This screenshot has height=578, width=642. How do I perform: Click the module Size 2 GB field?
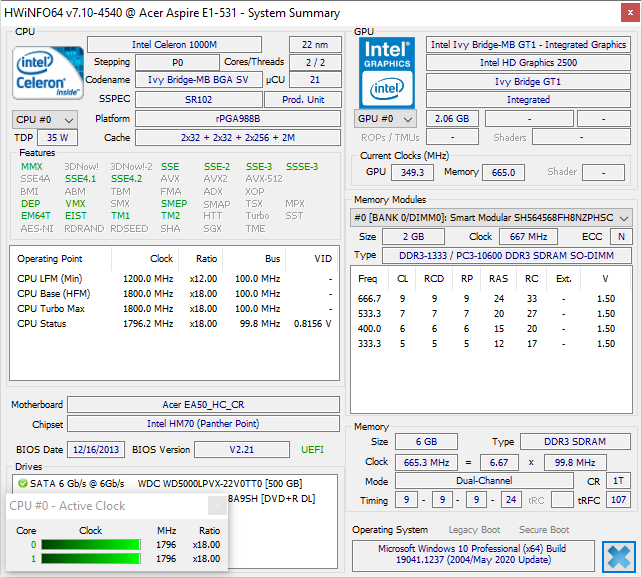tap(414, 237)
